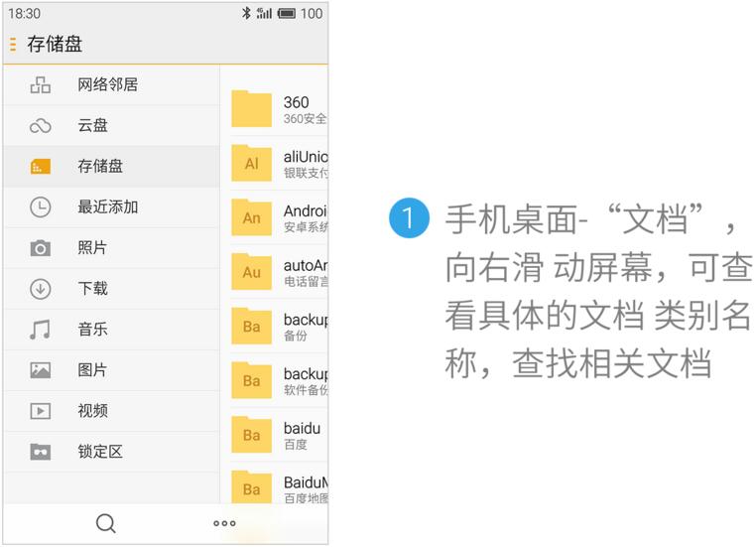Open Ba folder icon next to baidu
Image resolution: width=756 pixels, height=547 pixels.
point(251,435)
